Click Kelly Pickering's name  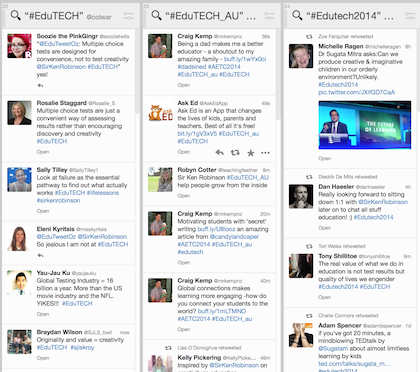point(199,358)
